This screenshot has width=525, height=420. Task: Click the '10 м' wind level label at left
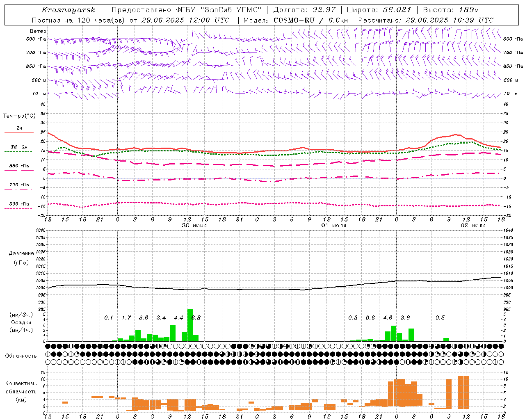point(39,94)
